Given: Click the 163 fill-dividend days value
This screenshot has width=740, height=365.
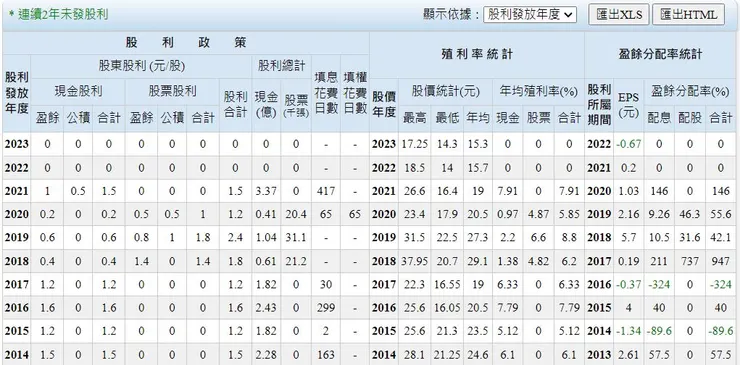Looking at the screenshot, I should point(326,355).
